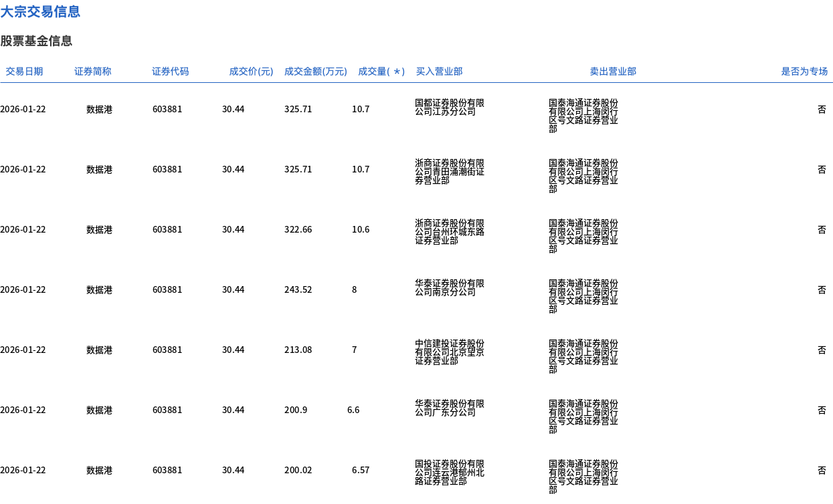Click amount 200.02 cell

pos(298,470)
